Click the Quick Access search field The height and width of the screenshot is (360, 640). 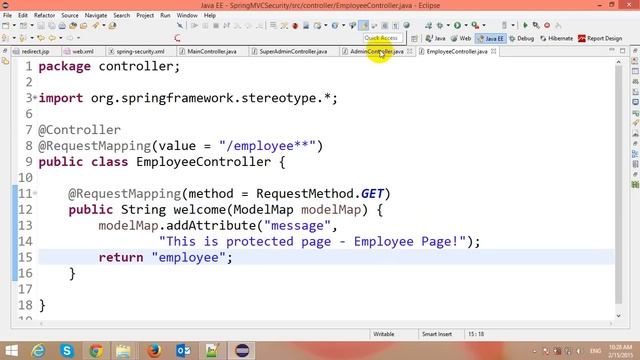click(382, 38)
